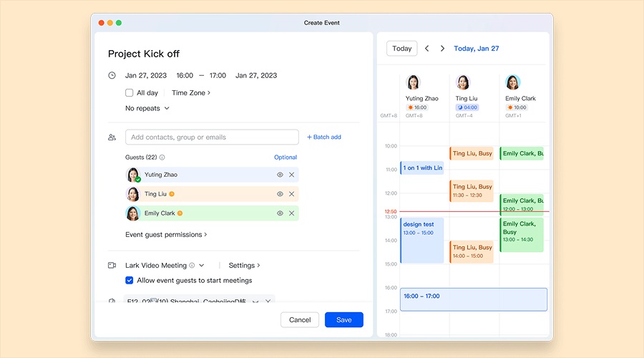Click the end date Jan 27, 2023
Screen dimensions: 644x358
coord(256,76)
